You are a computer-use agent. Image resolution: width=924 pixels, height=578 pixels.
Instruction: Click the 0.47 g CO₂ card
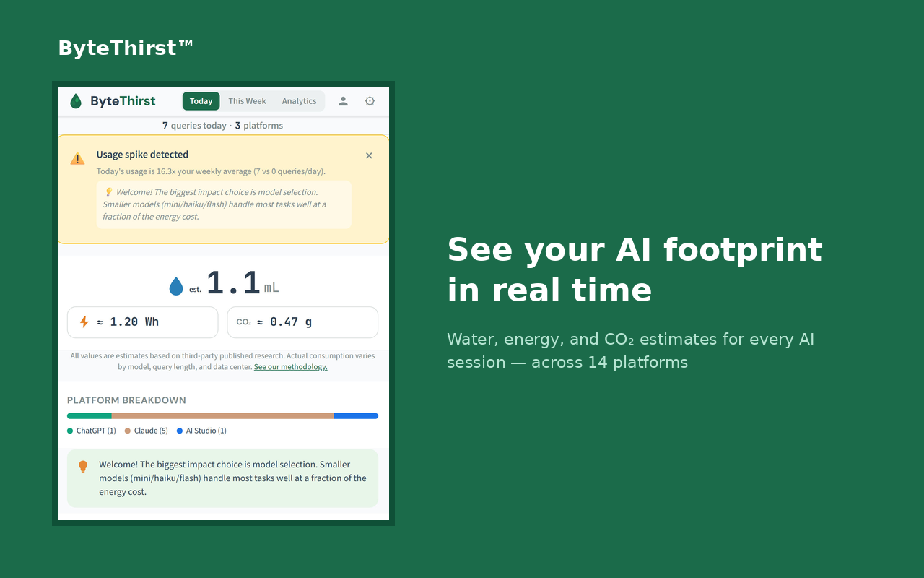pyautogui.click(x=302, y=322)
